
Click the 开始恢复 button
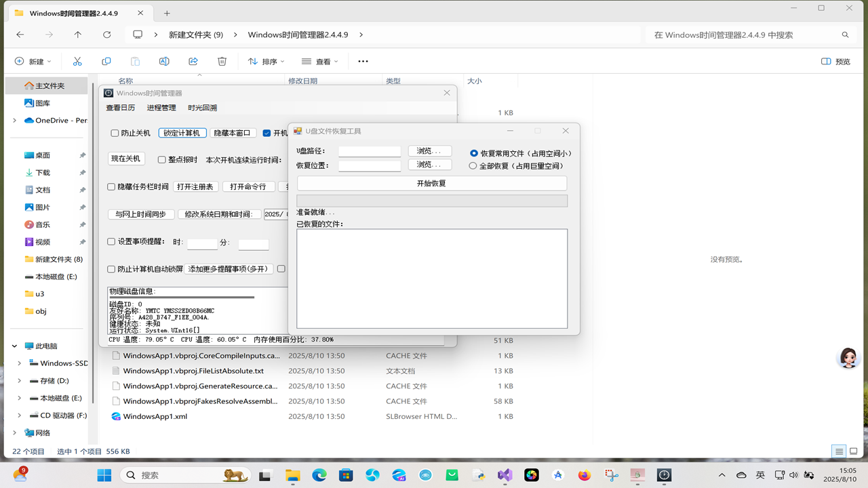coord(432,183)
